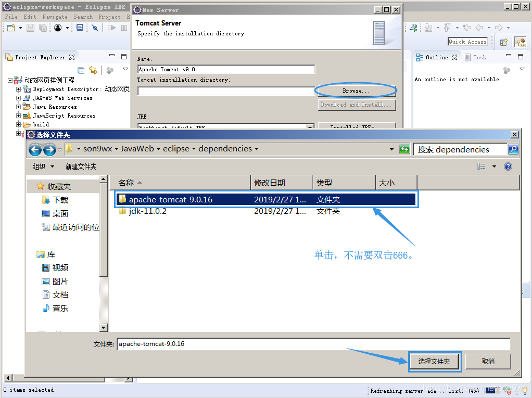Open Project Explorer view menu triangle
Viewport: 532px width, 398px height.
pyautogui.click(x=125, y=69)
